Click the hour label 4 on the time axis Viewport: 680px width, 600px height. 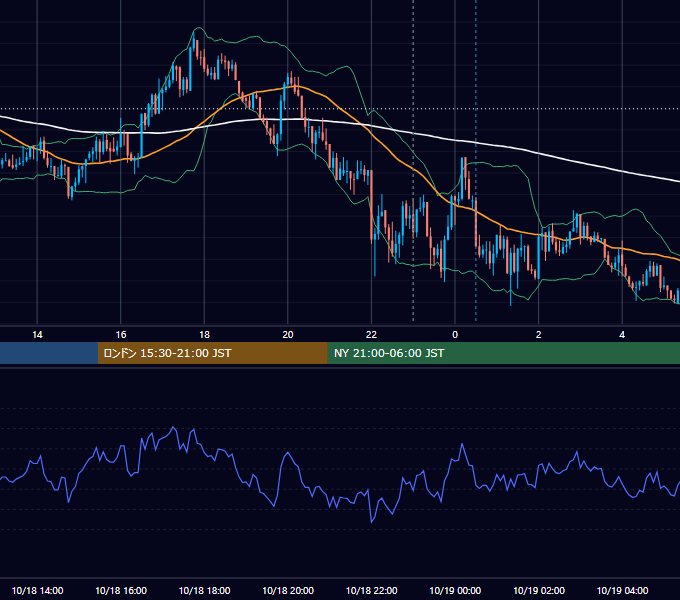pyautogui.click(x=622, y=335)
